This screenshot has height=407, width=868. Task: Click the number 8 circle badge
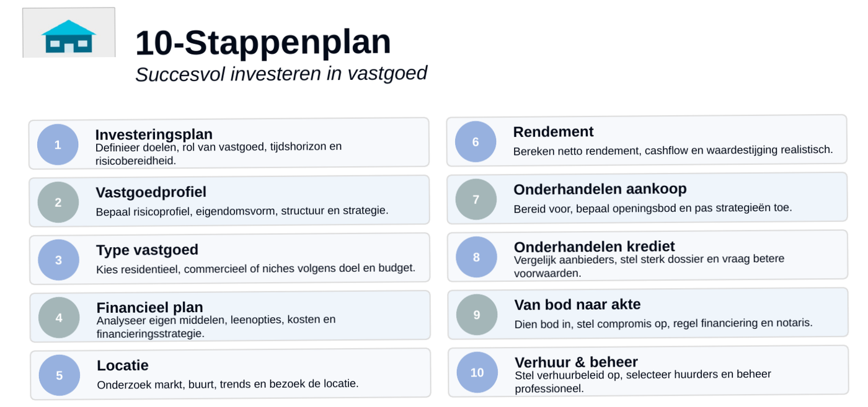pyautogui.click(x=476, y=257)
